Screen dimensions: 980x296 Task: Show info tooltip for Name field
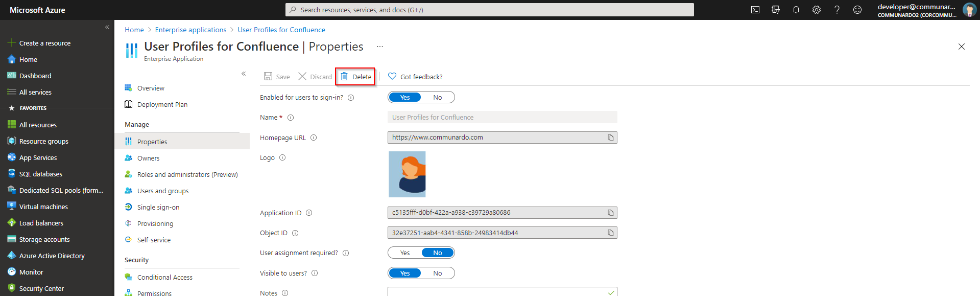coord(291,118)
